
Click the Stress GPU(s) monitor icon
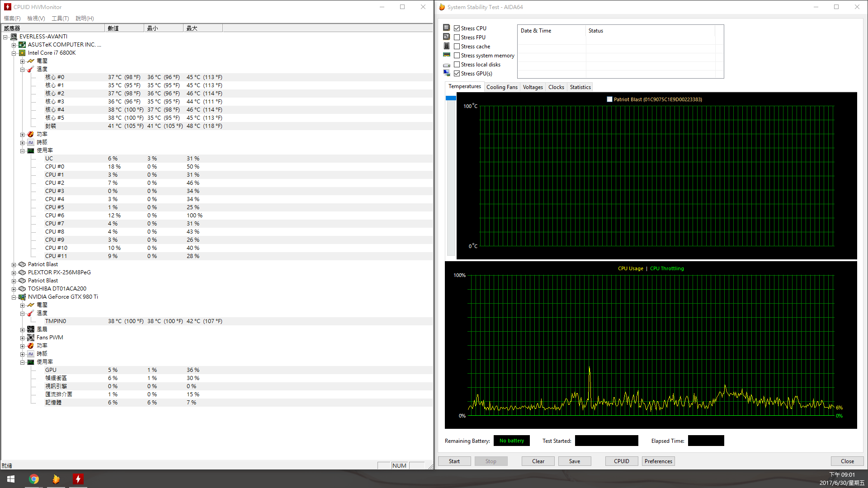tap(447, 73)
